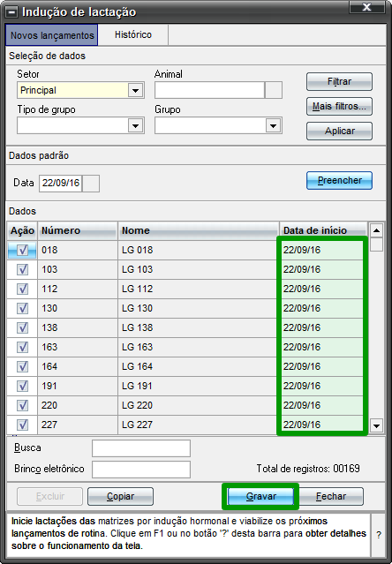Click the Data de início column header
Screen dimensions: 392x564
point(324,230)
